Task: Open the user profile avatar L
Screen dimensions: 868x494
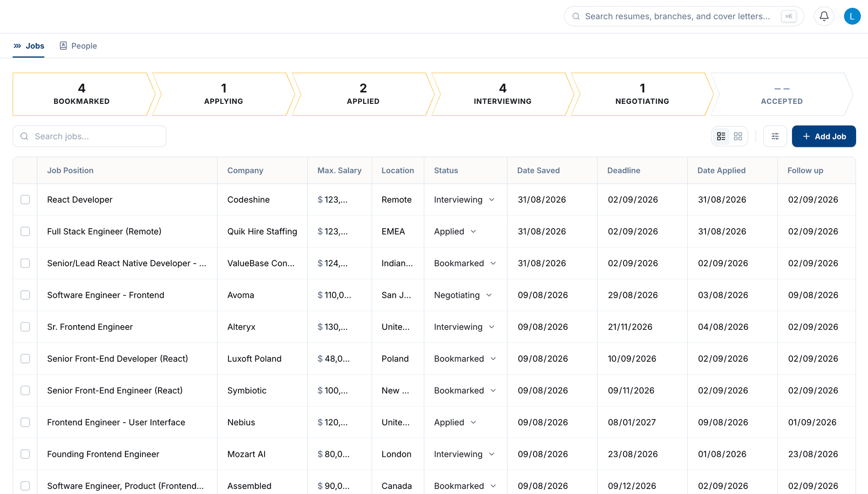Action: pyautogui.click(x=852, y=16)
